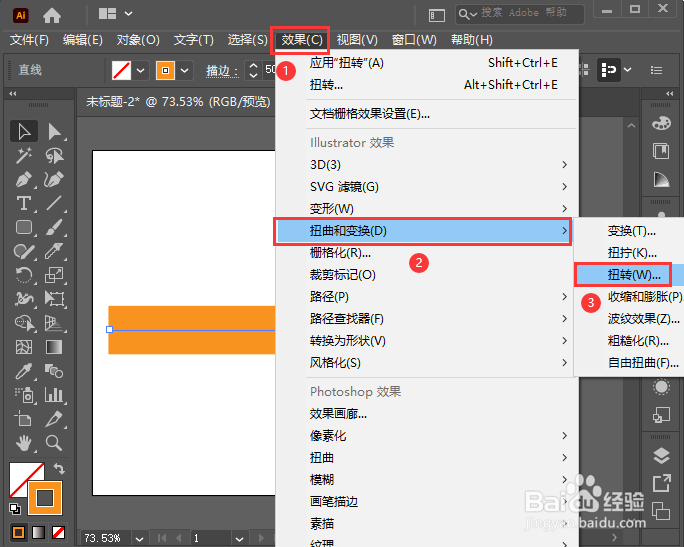Set paint mode to Gradient
This screenshot has height=547, width=684.
38,533
